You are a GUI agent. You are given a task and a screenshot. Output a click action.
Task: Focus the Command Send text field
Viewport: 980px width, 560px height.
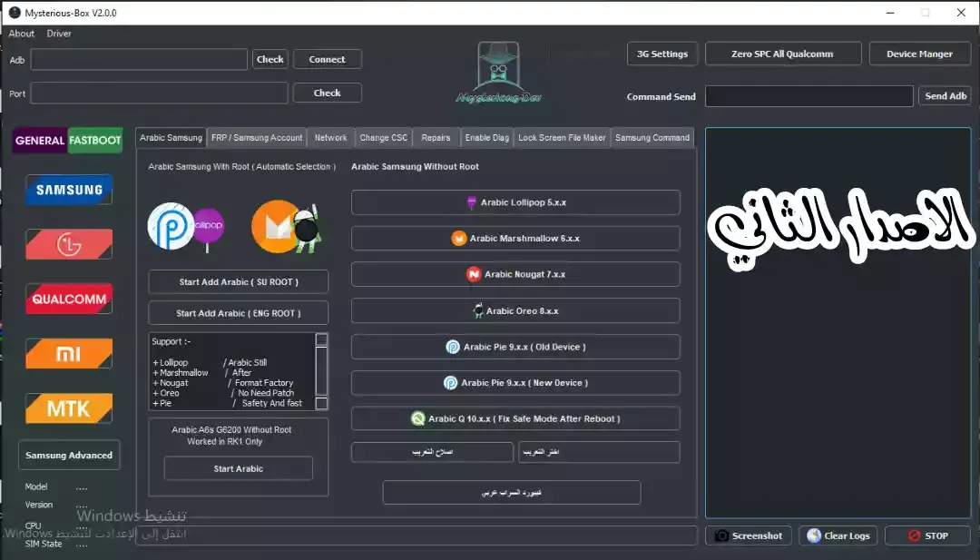[x=808, y=96]
